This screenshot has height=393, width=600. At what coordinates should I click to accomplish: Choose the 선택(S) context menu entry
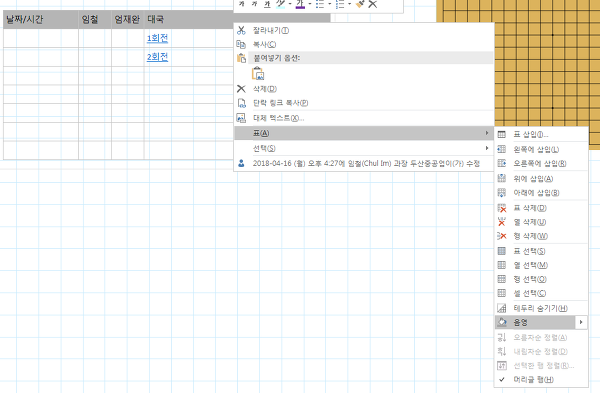pos(364,148)
